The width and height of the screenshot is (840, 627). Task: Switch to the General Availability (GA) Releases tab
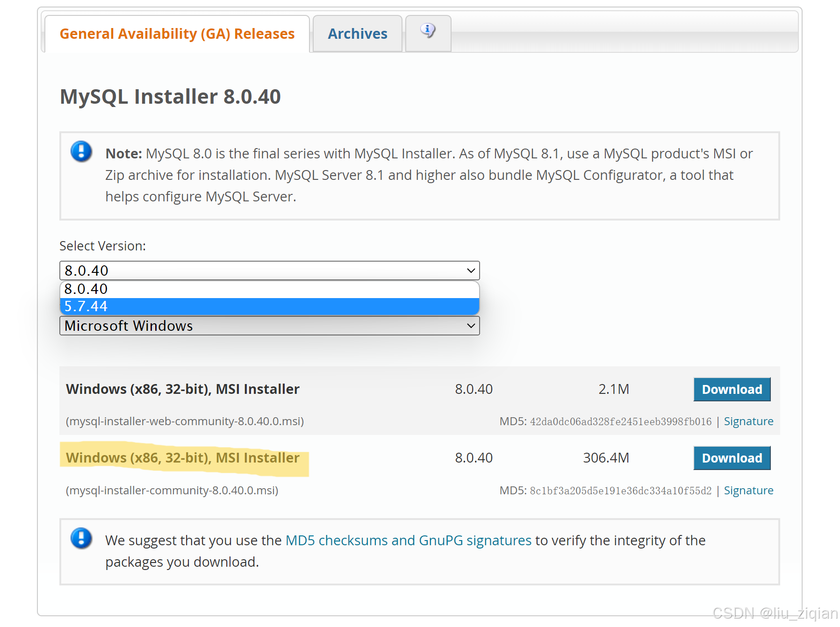[x=177, y=34]
